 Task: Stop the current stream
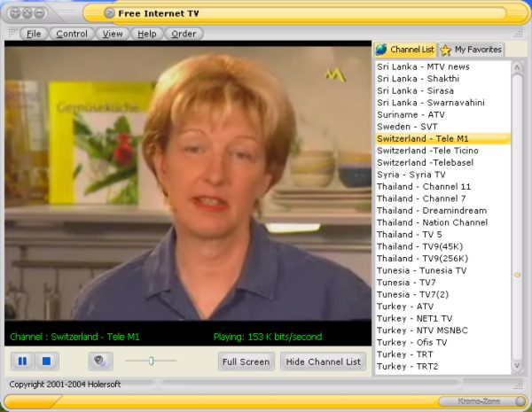point(48,361)
